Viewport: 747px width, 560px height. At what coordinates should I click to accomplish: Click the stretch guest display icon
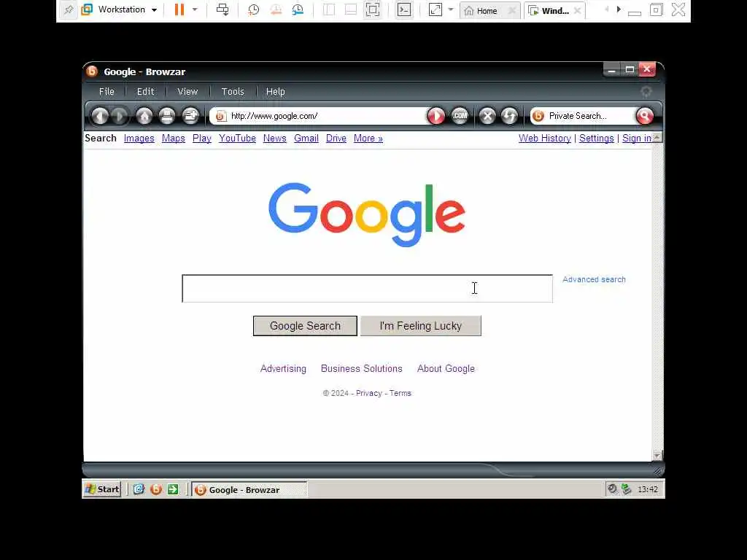(436, 10)
